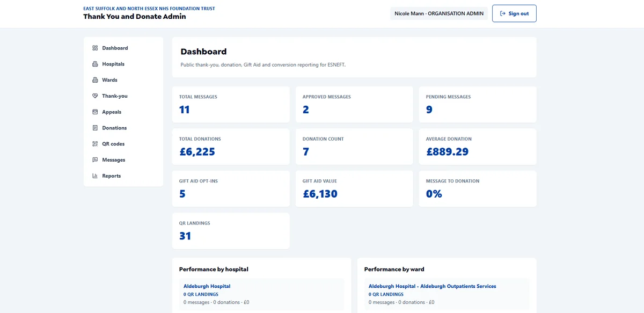Click the Donation Count value 7
Viewport: 644px width, 313px height.
306,152
